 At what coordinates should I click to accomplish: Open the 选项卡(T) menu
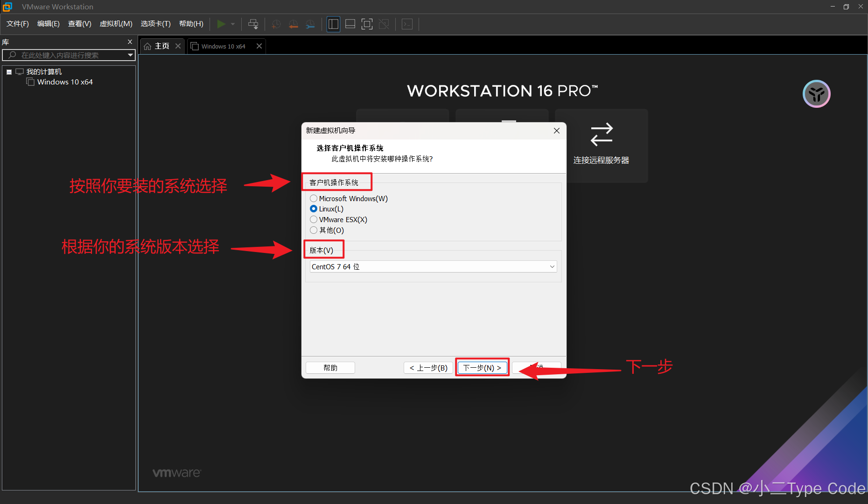tap(156, 24)
